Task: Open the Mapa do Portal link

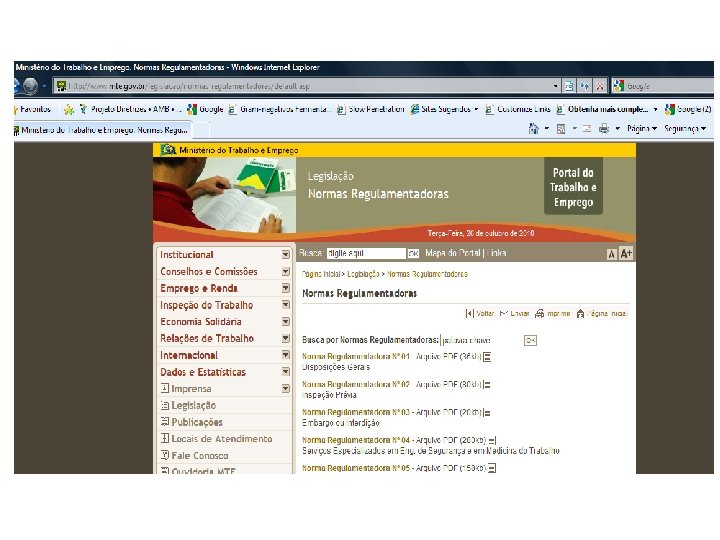Action: click(x=452, y=253)
